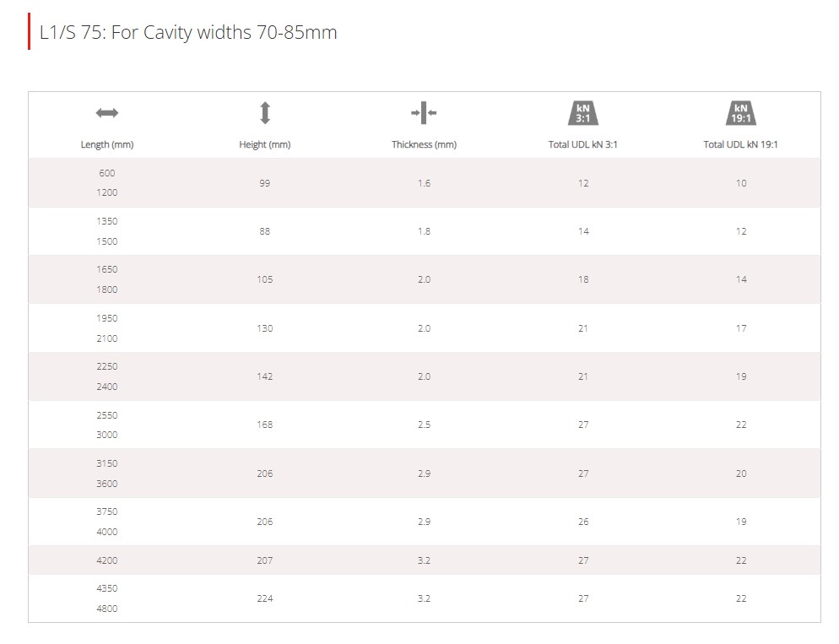Click the thickness value 1.8
This screenshot has height=644, width=839.
pos(424,231)
